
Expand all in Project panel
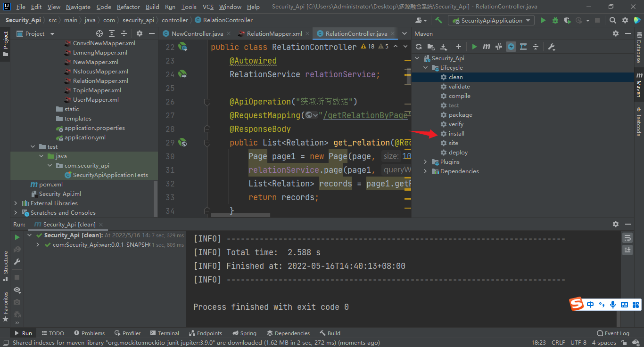tap(111, 33)
